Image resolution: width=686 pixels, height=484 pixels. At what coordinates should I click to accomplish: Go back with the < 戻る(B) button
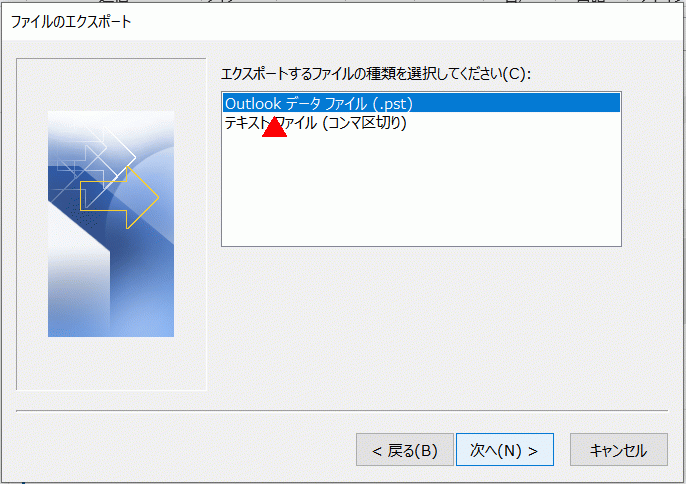coord(405,449)
